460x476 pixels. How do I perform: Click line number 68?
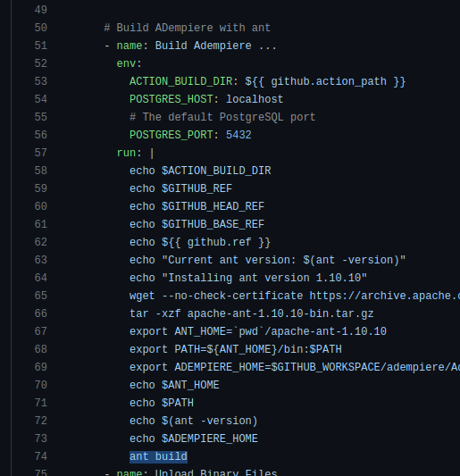pos(41,349)
